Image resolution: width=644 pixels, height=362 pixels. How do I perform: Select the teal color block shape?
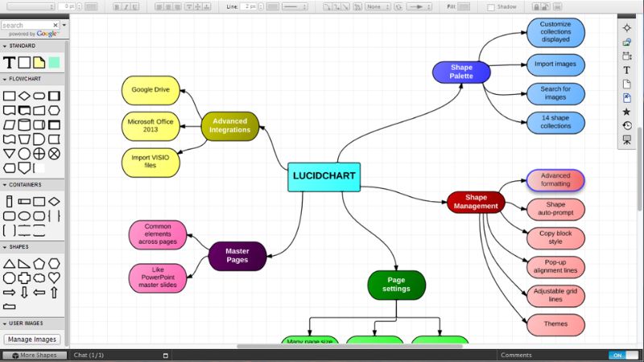coord(54,62)
